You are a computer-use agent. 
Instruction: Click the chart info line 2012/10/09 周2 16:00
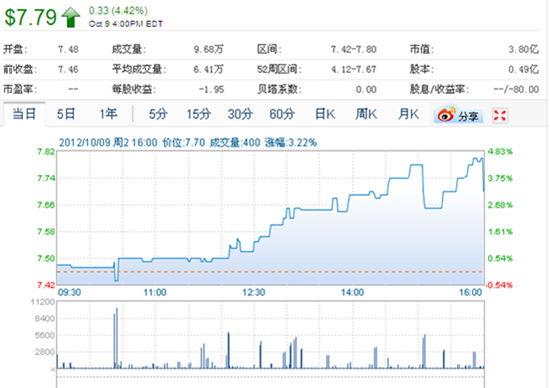point(108,142)
